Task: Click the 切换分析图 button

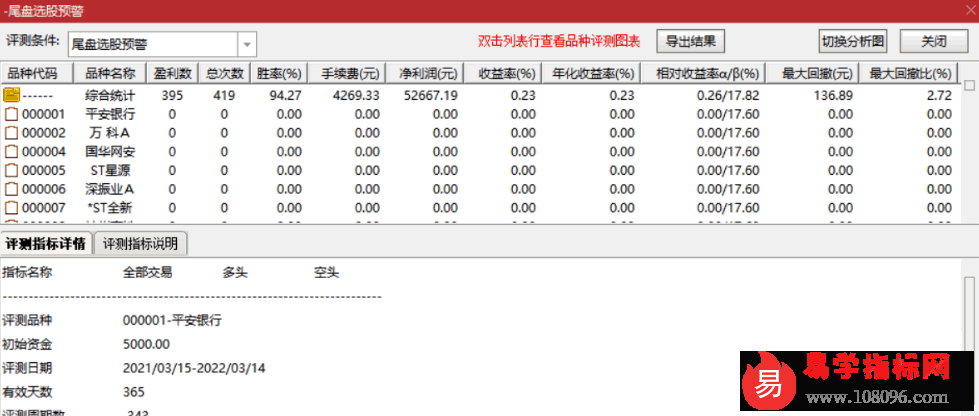Action: click(853, 42)
